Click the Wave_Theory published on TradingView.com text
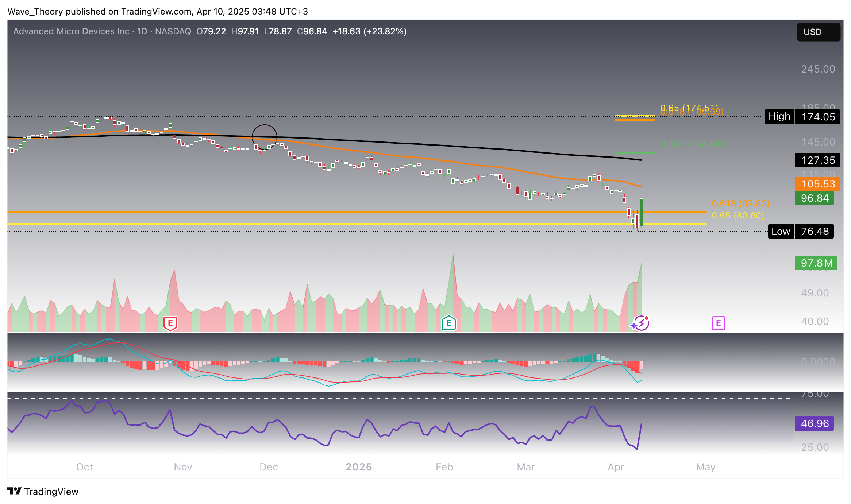 (x=100, y=12)
